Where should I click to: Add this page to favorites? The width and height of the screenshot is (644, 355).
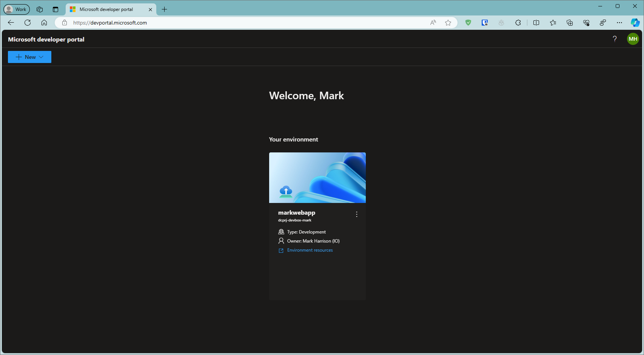tap(448, 23)
